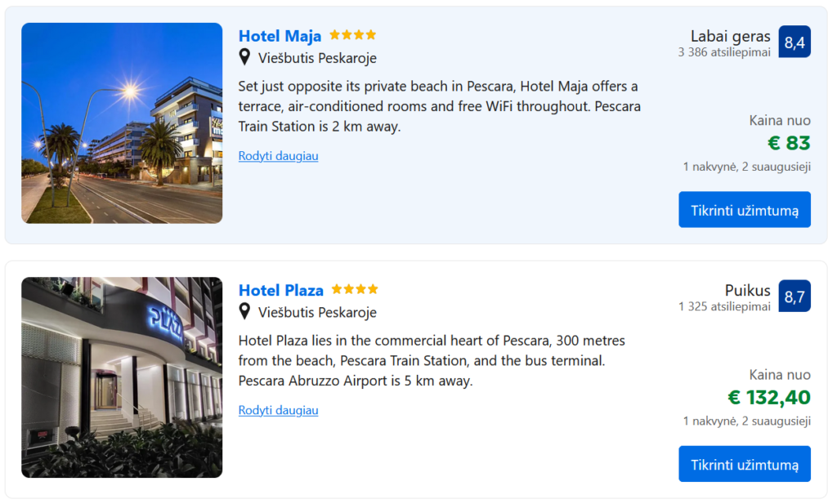
Task: Click the Puikus rating label
Action: (x=747, y=290)
